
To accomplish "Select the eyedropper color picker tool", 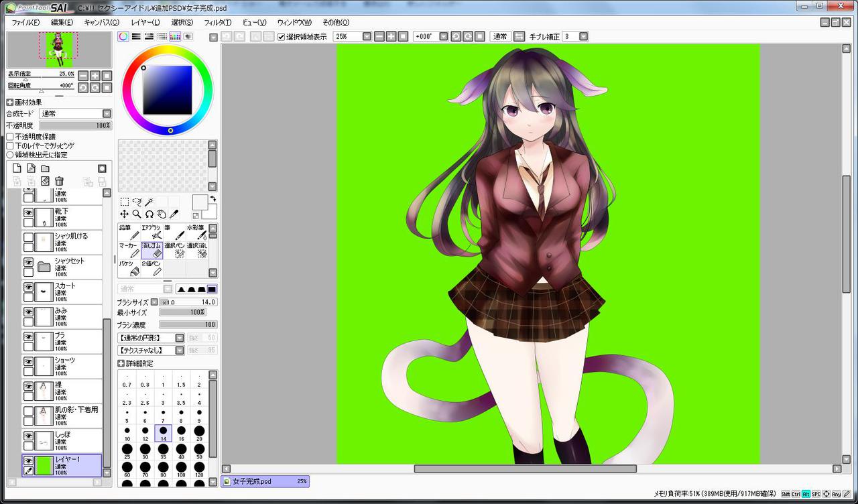I will pos(174,214).
